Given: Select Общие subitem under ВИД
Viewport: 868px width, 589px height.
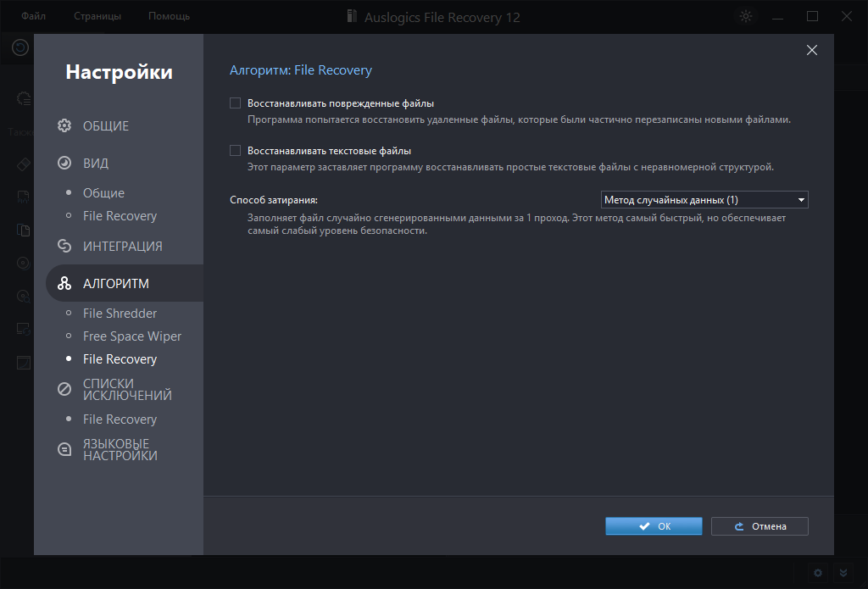Looking at the screenshot, I should (x=103, y=193).
